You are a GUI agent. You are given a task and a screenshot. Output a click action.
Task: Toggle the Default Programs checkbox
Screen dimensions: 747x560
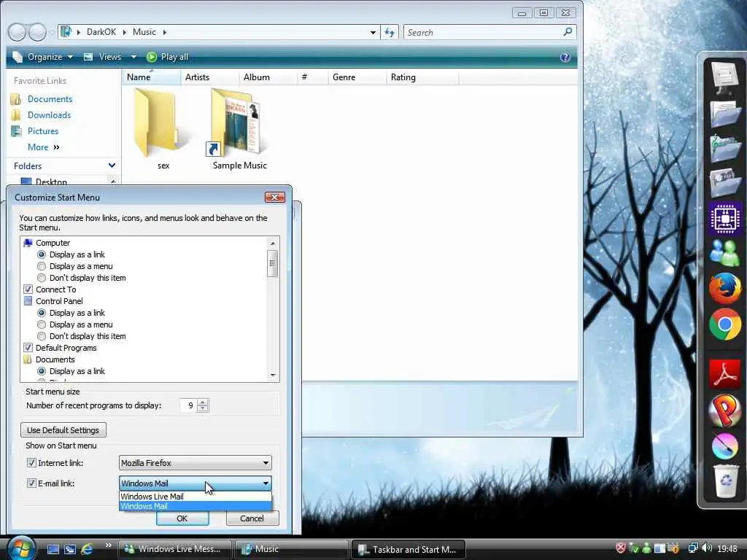click(x=28, y=348)
